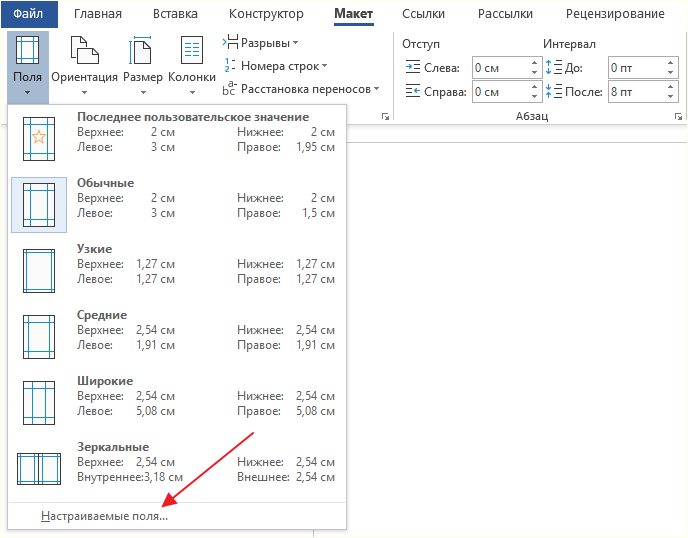Click the 'Правое: 1,95 см' value

[x=286, y=147]
